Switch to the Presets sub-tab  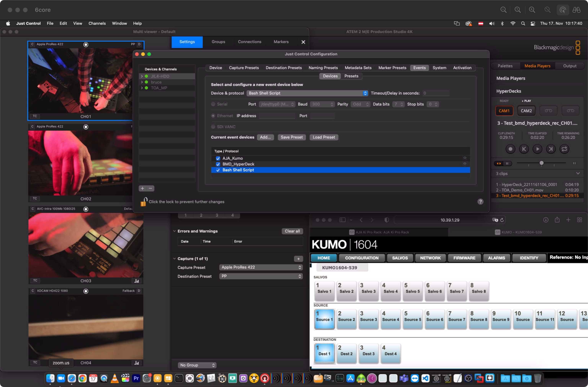coord(351,76)
